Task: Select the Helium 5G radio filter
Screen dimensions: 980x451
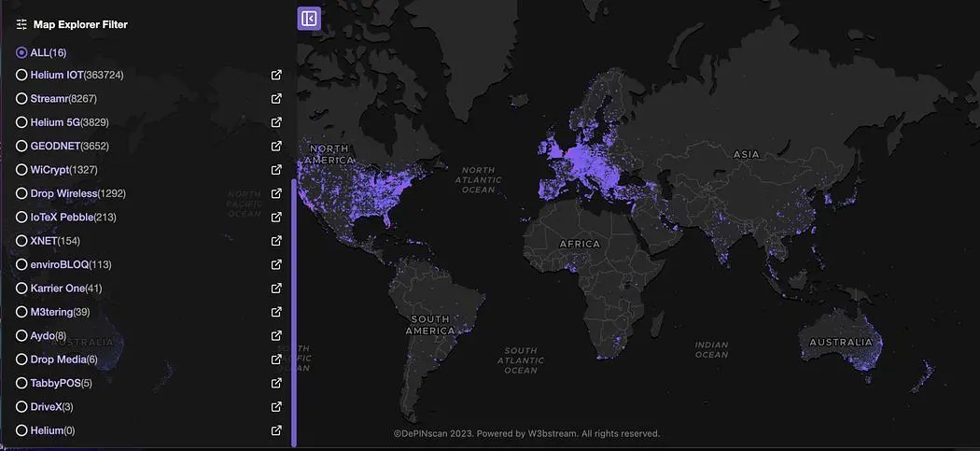Action: point(21,122)
